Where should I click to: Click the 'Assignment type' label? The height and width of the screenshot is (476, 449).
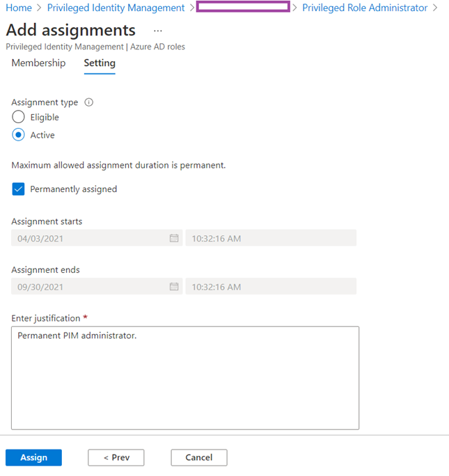[x=45, y=102]
